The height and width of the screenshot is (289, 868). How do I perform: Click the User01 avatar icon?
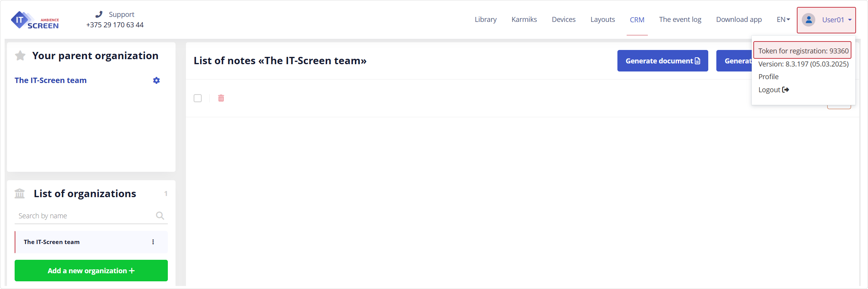coord(809,20)
